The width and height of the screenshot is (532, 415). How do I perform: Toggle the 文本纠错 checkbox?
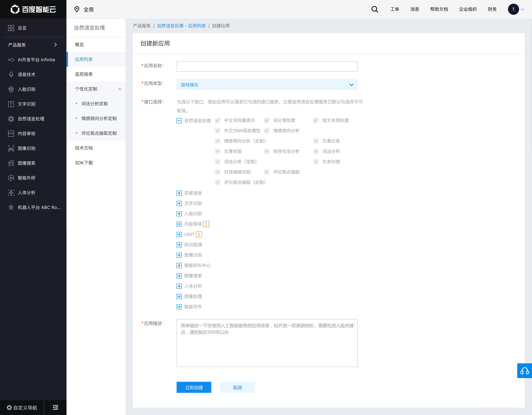tap(316, 162)
